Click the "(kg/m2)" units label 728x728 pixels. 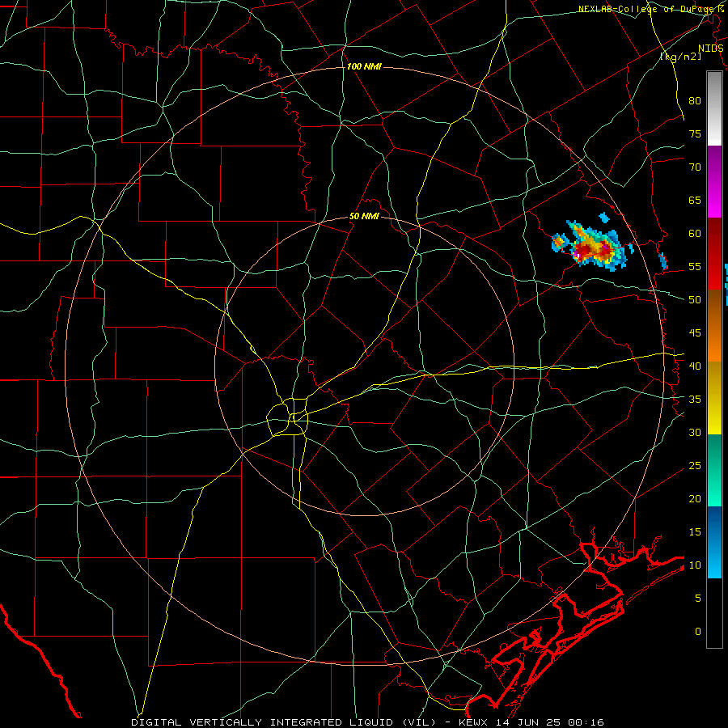[x=680, y=56]
